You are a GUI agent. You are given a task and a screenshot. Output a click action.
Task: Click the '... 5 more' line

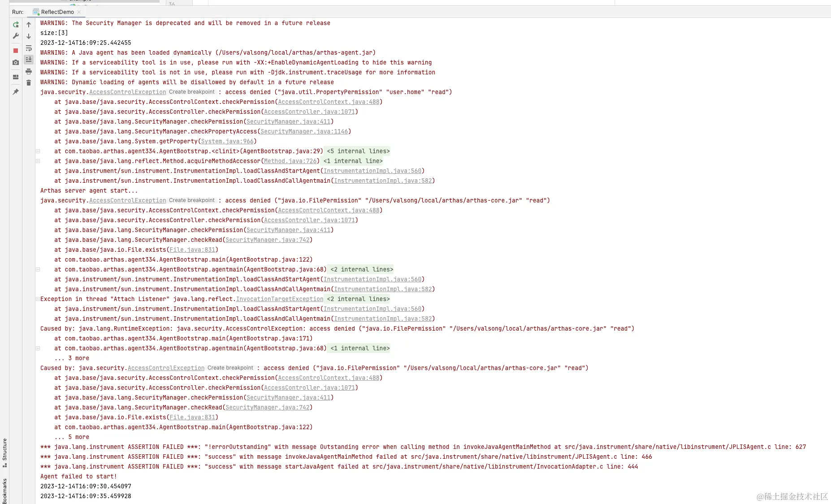tap(72, 437)
